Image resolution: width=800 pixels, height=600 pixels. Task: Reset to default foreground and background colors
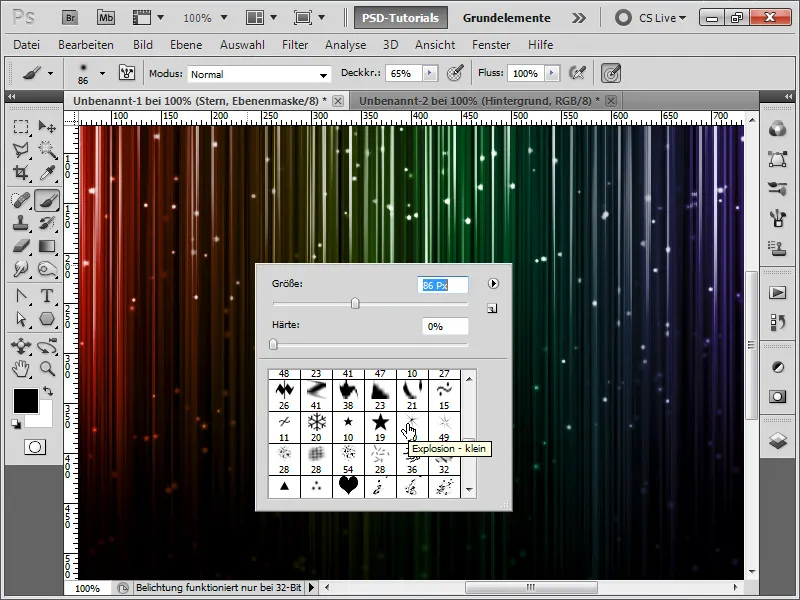coord(16,423)
